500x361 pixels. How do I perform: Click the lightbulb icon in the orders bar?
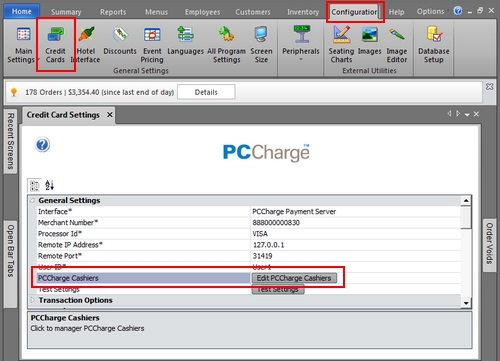14,92
